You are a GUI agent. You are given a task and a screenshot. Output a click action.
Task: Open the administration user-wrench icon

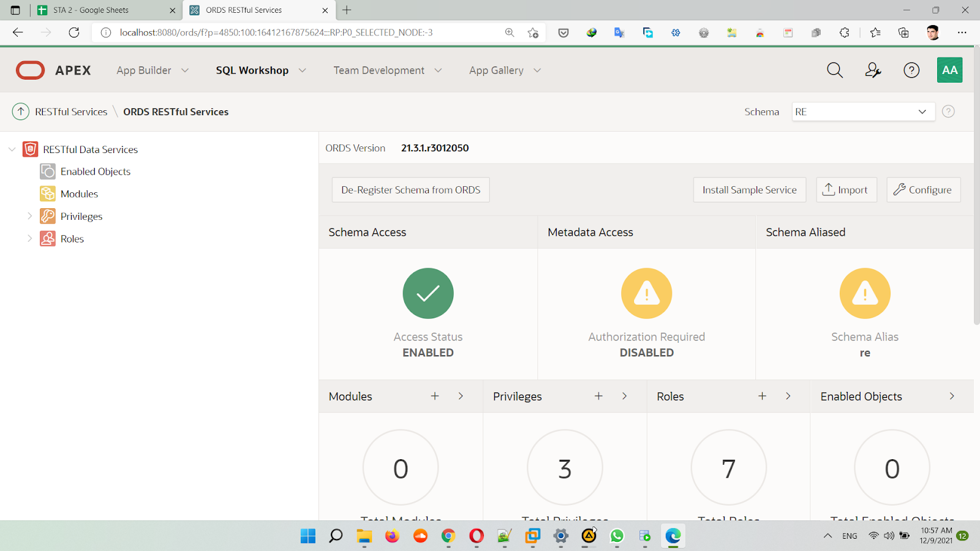[x=873, y=70]
